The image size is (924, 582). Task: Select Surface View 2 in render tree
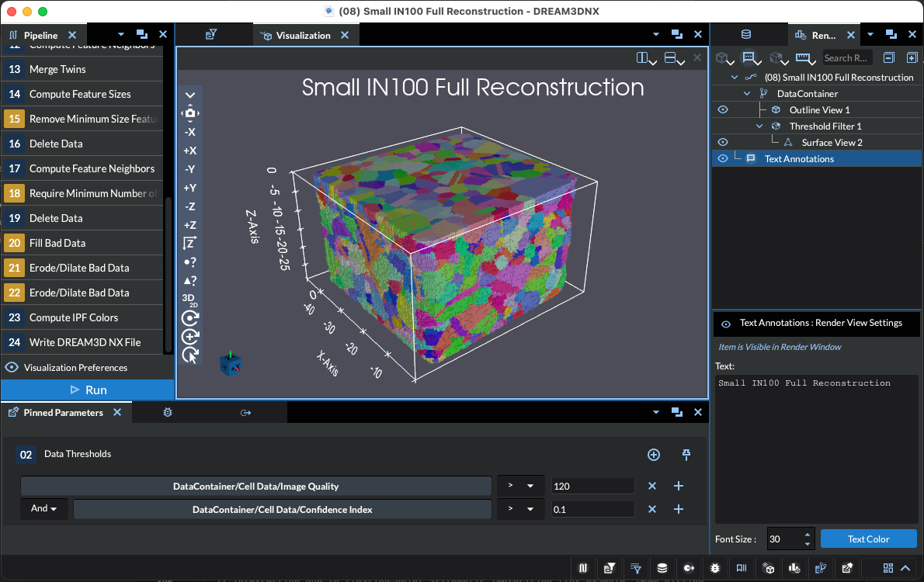click(x=832, y=143)
